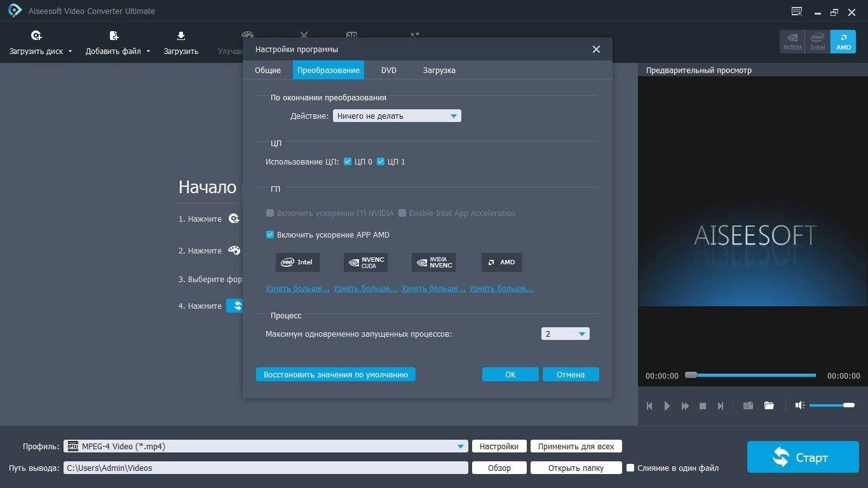Click the Путь вывода path field
This screenshot has height=488, width=868.
266,468
